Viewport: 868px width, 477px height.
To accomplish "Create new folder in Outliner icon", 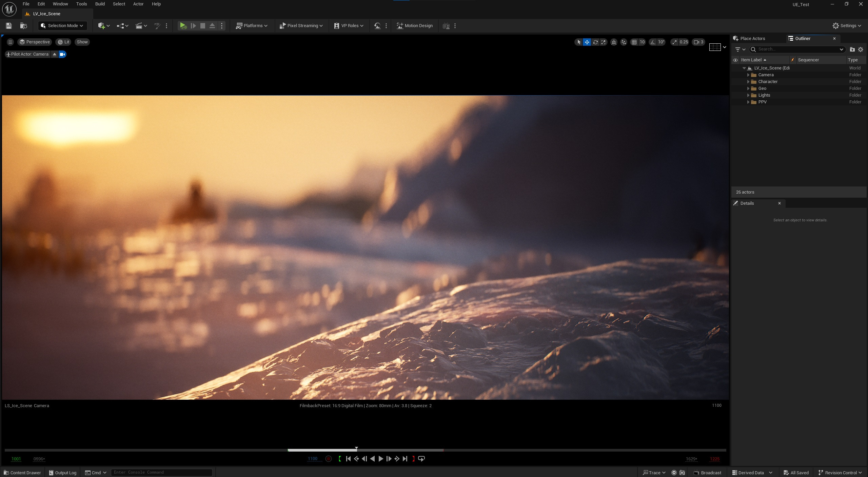I will [852, 49].
